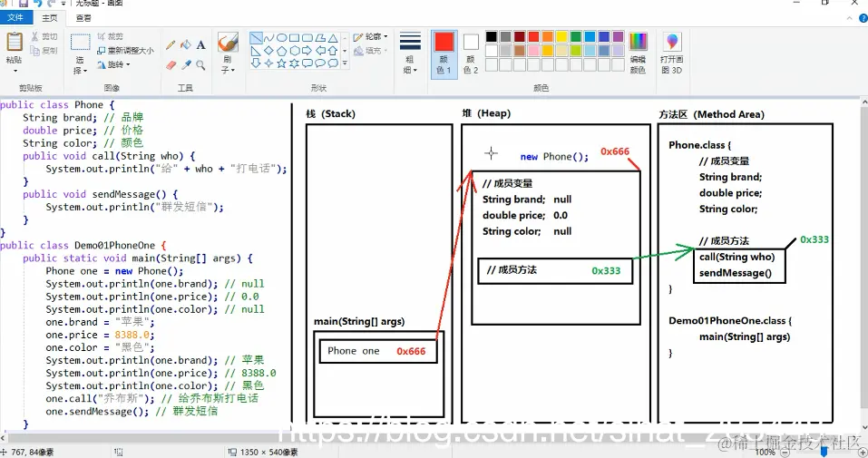Open Paint 3D (打开画图 3D)
Viewport: 868px width, 458px height.
(x=671, y=54)
